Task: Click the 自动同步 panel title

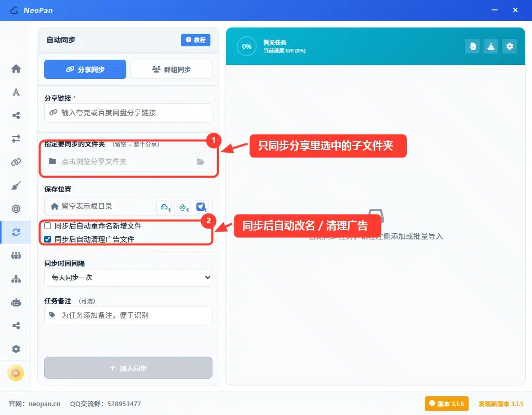Action: [x=61, y=40]
